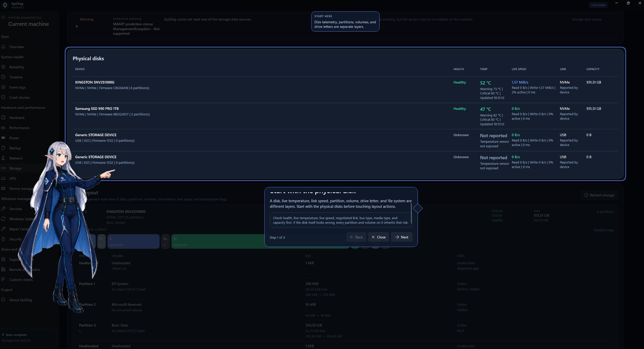Viewport: 644px width, 349px height.
Task: Select the Samsung SSD 990 PRO 1TB row
Action: point(345,116)
